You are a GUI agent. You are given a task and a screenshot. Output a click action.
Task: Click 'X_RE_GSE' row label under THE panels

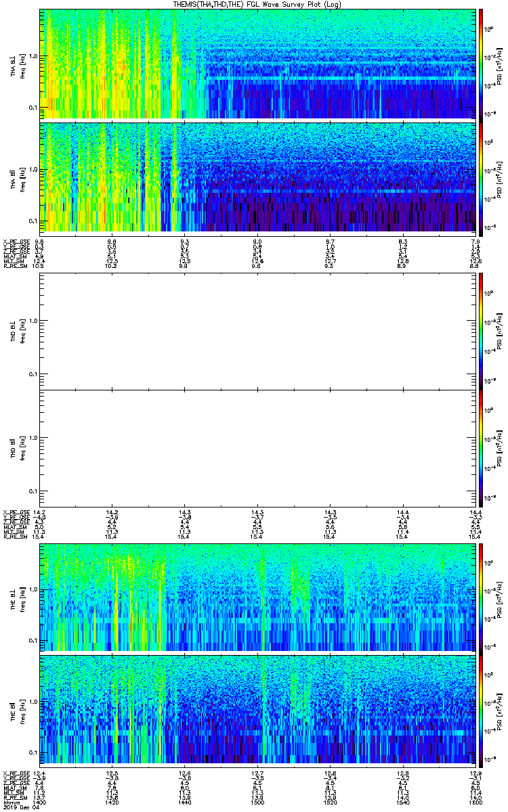(15, 773)
